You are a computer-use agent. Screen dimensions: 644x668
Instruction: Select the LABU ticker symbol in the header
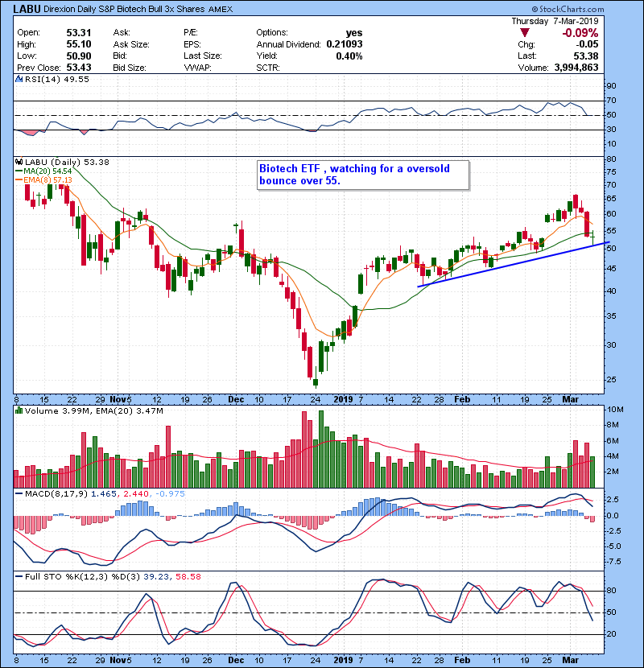click(27, 9)
